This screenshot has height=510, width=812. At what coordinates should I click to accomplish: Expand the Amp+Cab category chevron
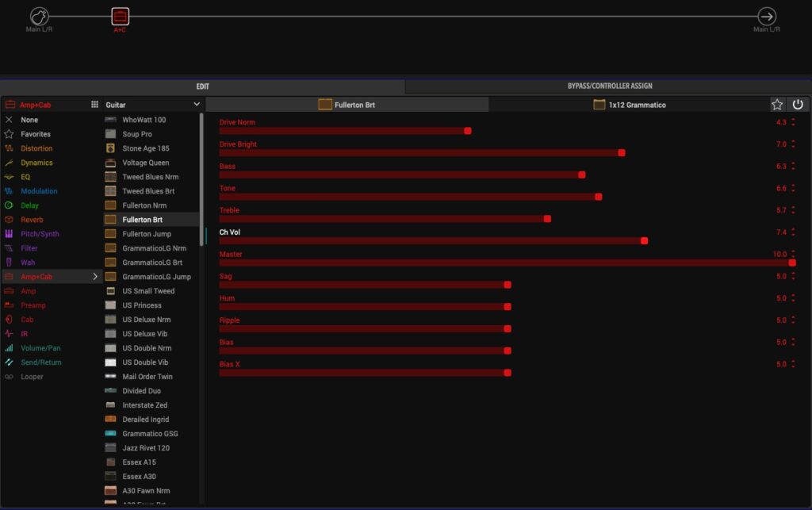coord(95,277)
